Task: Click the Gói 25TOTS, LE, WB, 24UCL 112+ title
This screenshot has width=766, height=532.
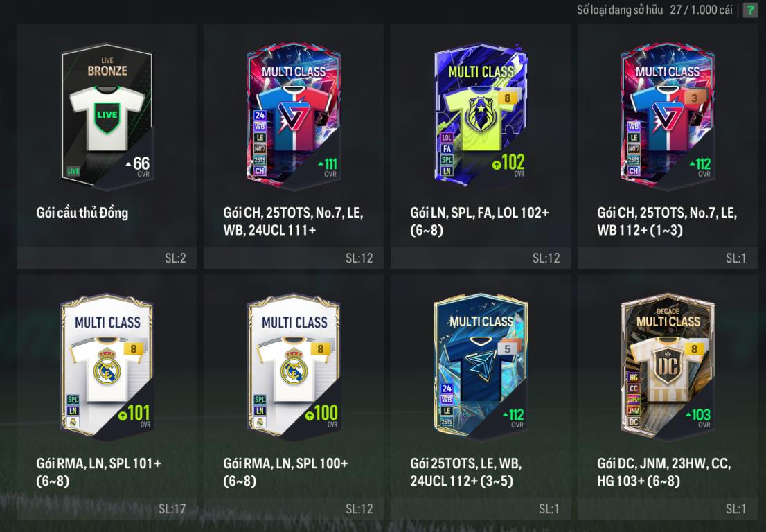Action: (466, 472)
